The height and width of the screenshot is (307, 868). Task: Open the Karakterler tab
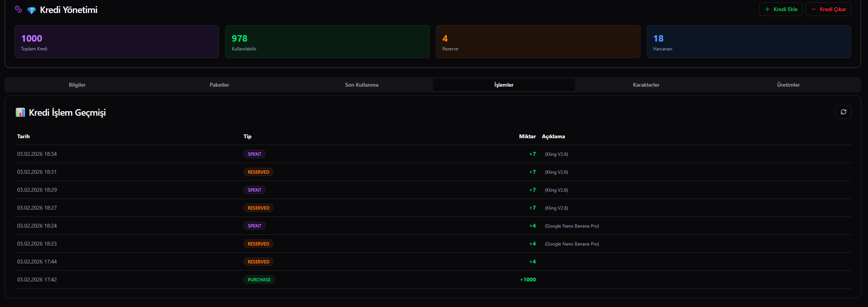(646, 85)
